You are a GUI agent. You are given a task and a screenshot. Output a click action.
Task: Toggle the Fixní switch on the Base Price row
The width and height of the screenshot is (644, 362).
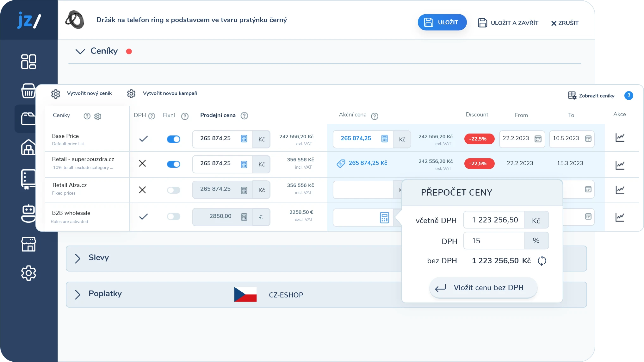click(174, 139)
